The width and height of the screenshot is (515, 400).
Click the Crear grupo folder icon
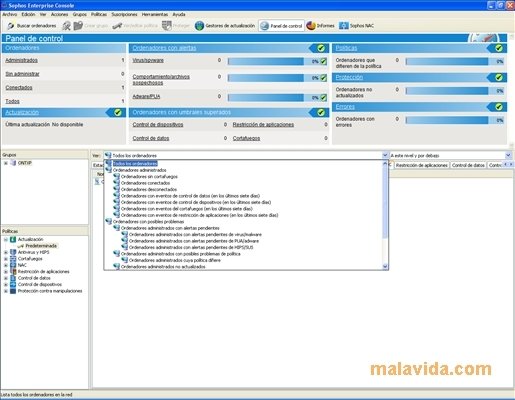78,26
